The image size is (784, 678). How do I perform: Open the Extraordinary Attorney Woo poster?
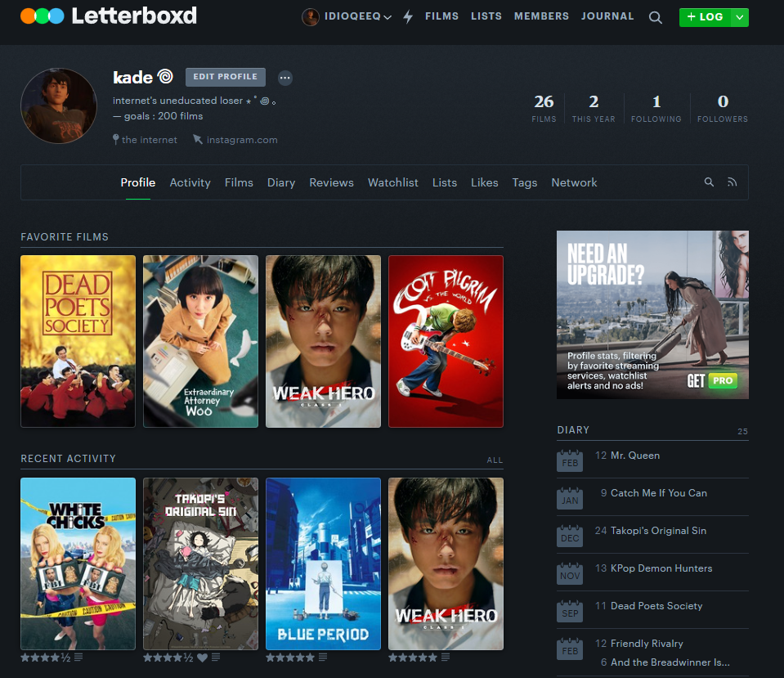click(200, 341)
